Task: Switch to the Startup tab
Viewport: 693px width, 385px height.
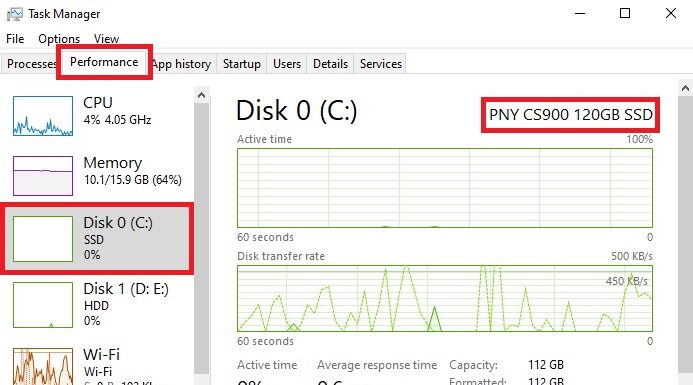Action: tap(242, 64)
